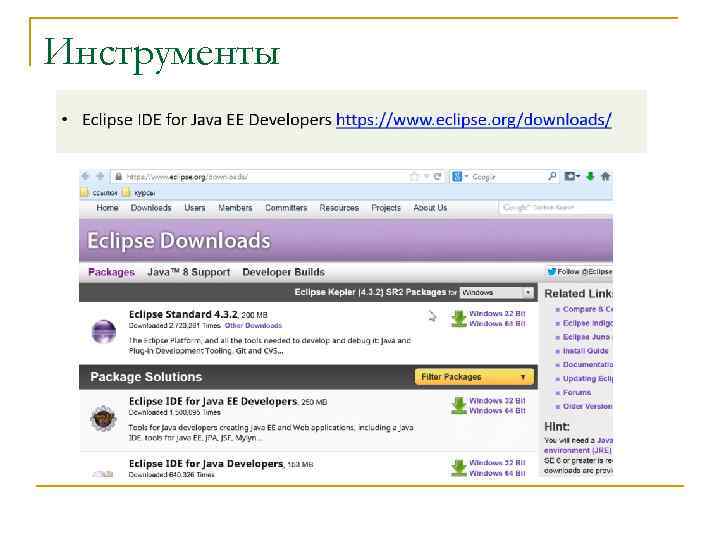Click Windows 32 Bit for Java EE Developers
The height and width of the screenshot is (540, 720).
497,401
